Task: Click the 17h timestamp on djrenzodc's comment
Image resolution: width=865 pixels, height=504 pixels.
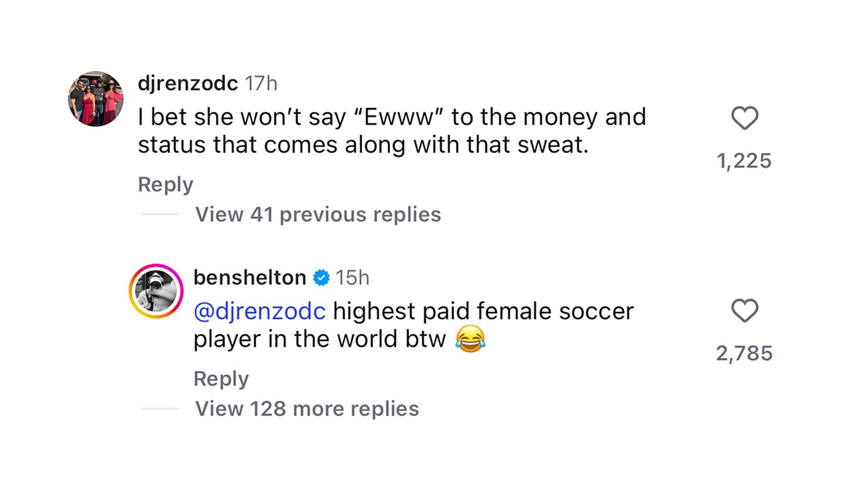Action: click(260, 82)
